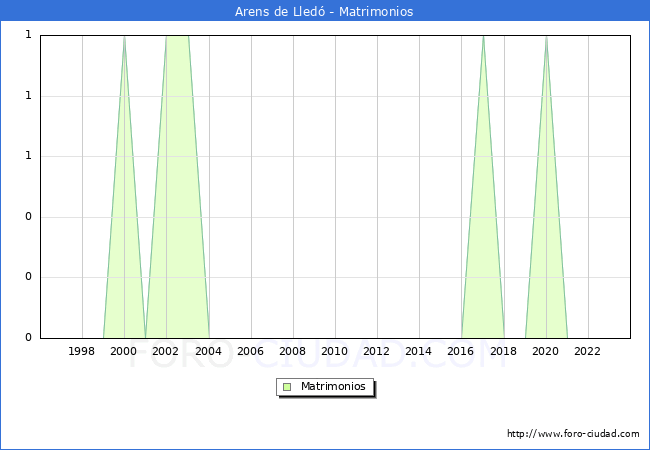Click the green Matrimonios legend swatch
This screenshot has width=650, height=450.
287,387
